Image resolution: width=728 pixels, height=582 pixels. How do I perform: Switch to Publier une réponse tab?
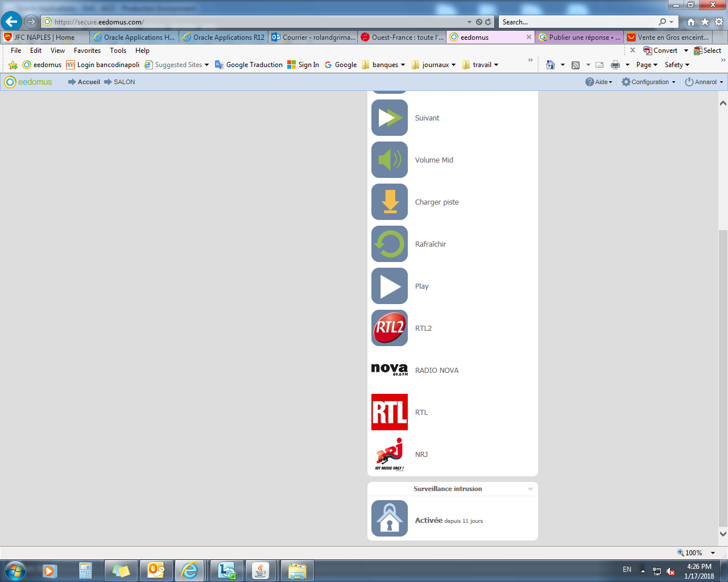(x=580, y=37)
